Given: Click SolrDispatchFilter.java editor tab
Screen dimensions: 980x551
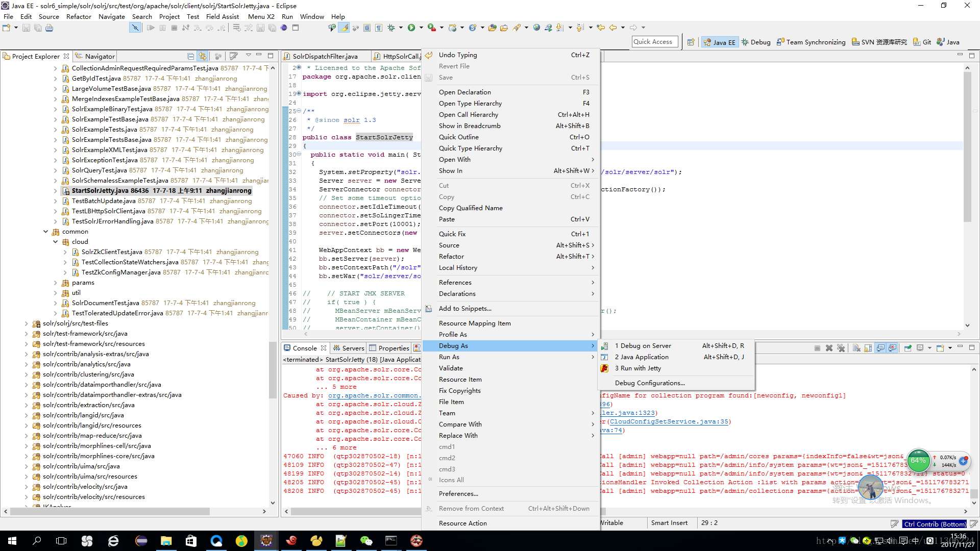Looking at the screenshot, I should click(323, 56).
